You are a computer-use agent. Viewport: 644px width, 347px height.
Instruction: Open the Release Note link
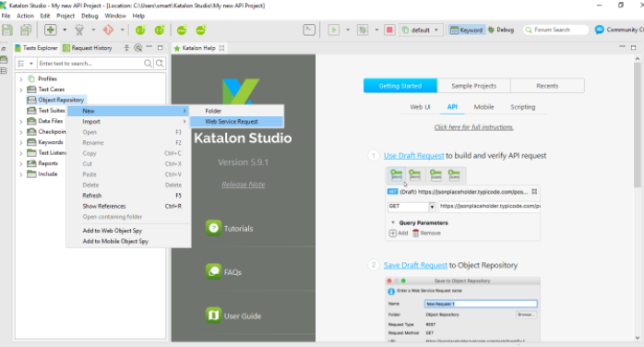click(244, 185)
